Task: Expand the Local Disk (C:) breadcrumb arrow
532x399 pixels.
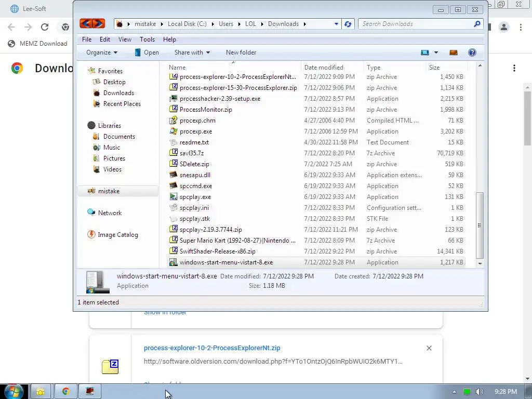Action: coord(212,24)
